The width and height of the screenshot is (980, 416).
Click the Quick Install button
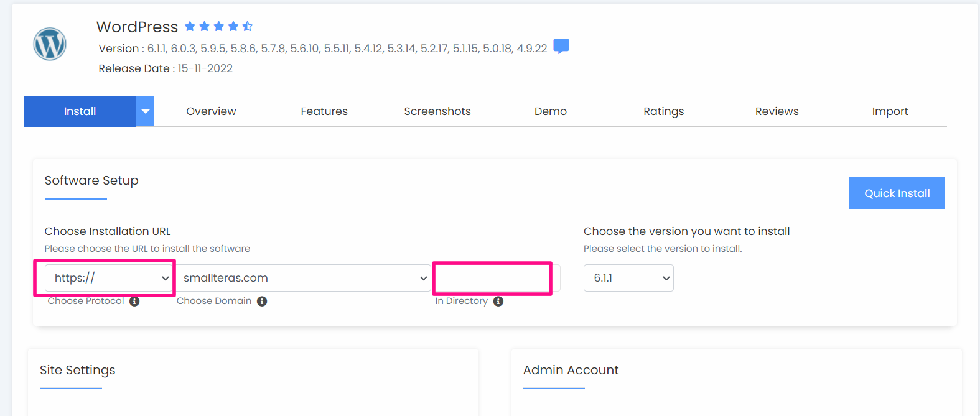[x=897, y=193]
